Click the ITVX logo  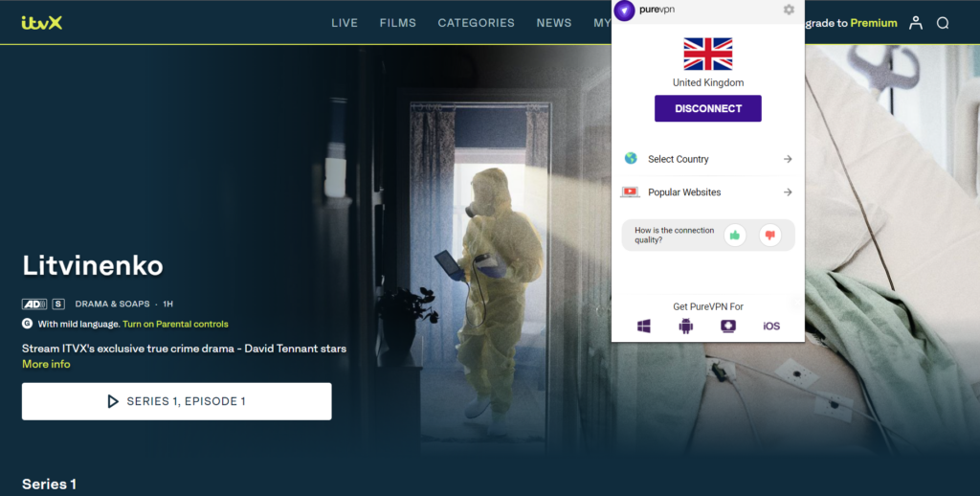point(41,23)
